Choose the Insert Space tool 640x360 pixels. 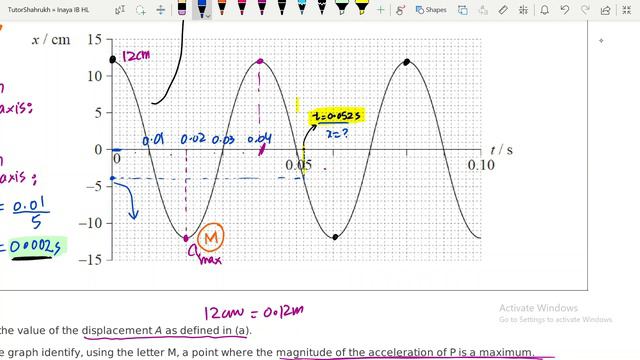161,10
